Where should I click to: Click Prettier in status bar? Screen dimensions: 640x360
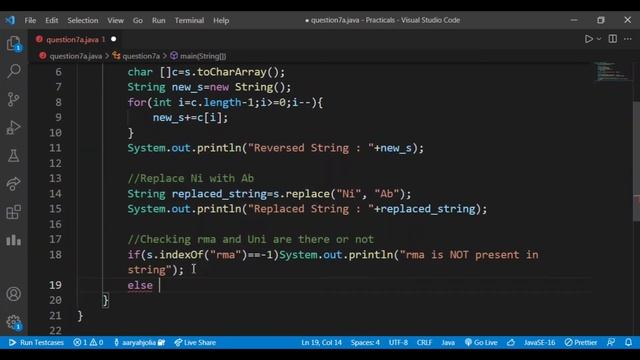581,342
